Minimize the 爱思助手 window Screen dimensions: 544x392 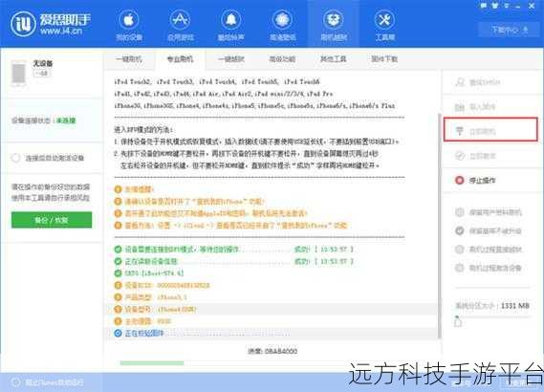tap(518, 6)
